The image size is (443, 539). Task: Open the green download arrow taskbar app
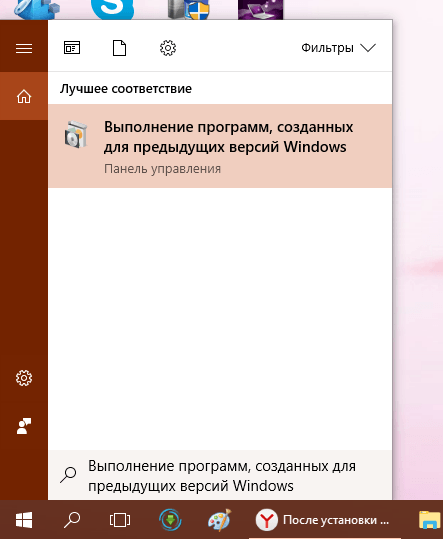coord(170,520)
